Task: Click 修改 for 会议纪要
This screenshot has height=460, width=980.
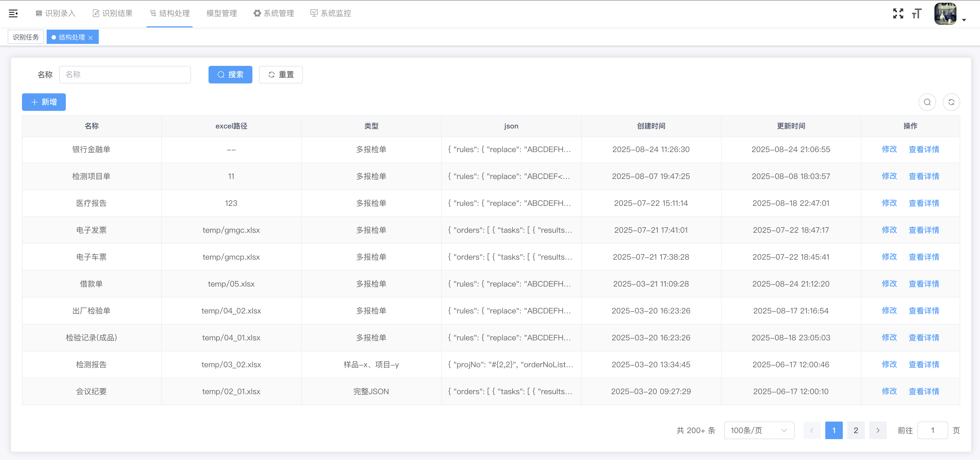Action: [x=889, y=391]
